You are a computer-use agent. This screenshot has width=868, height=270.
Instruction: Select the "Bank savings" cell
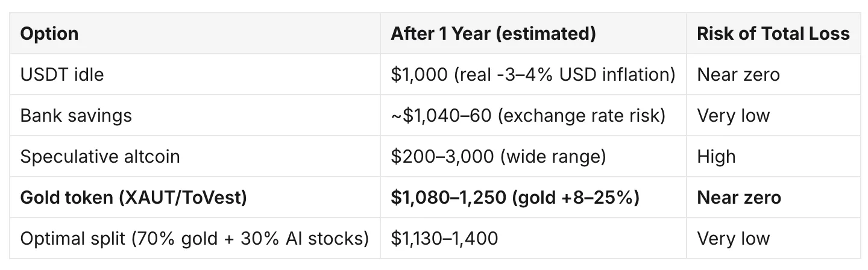click(x=76, y=115)
